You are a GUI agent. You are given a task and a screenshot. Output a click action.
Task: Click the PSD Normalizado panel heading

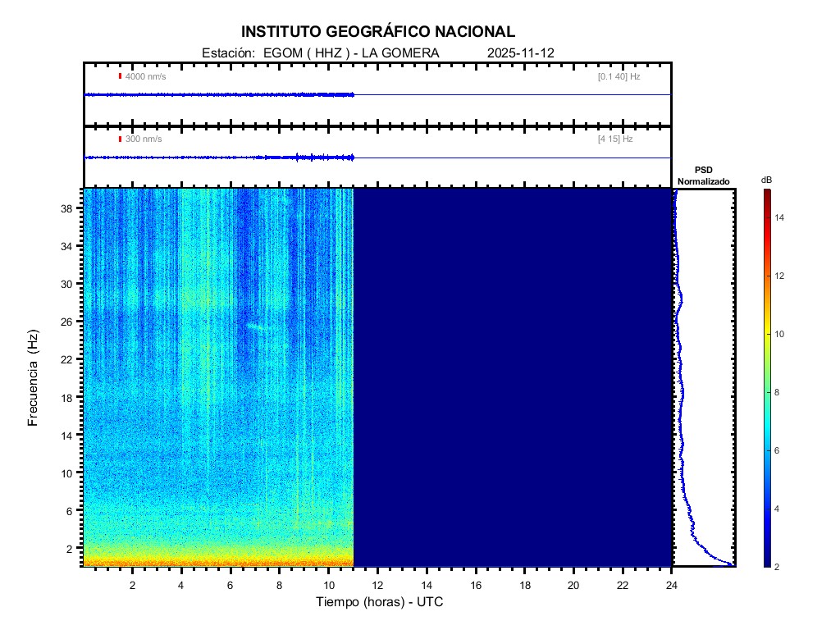703,176
